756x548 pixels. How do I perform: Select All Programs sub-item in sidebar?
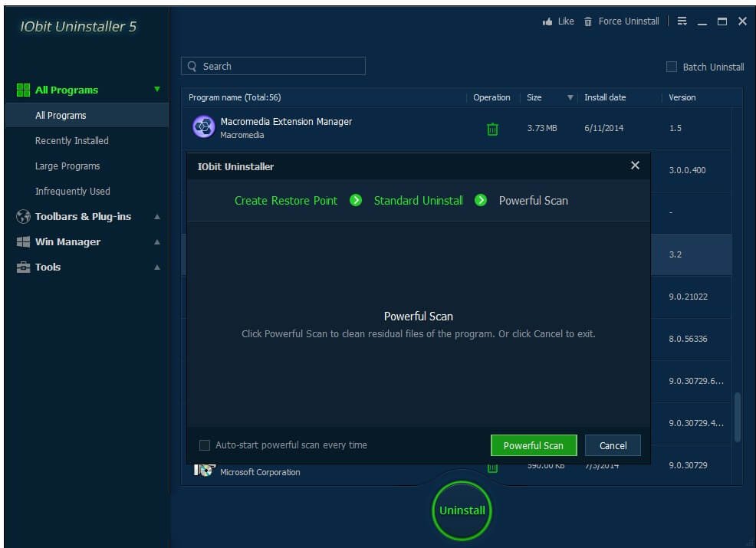pyautogui.click(x=87, y=115)
